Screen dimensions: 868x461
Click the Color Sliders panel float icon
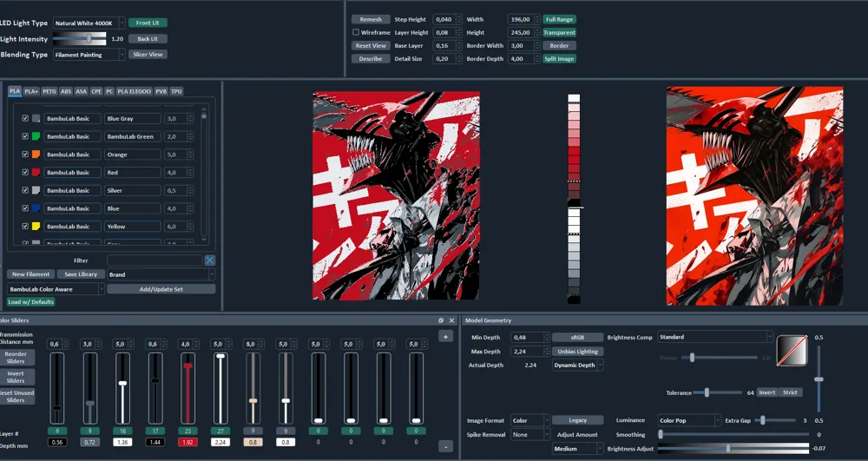(x=441, y=320)
